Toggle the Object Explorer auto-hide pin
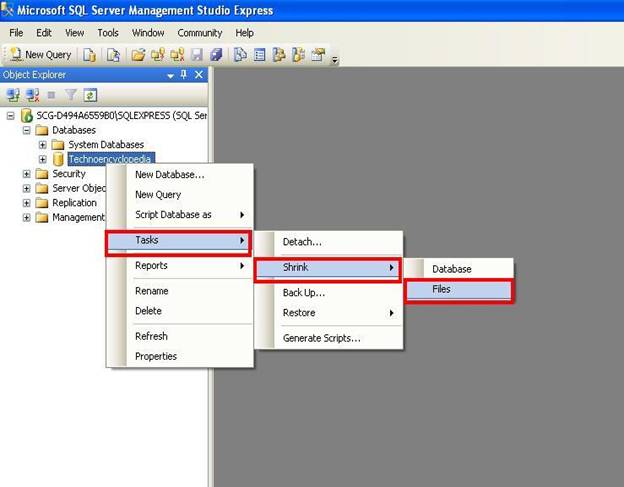The height and width of the screenshot is (487, 624). tap(184, 74)
